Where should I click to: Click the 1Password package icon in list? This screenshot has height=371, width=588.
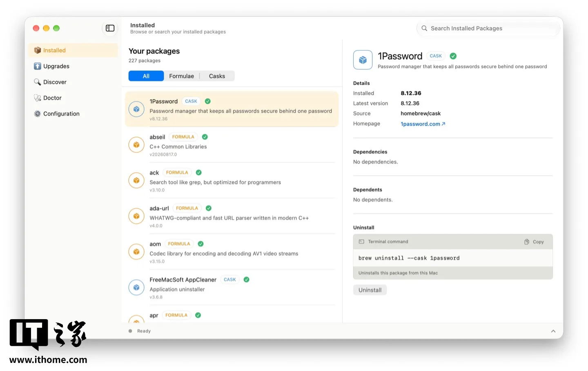pyautogui.click(x=136, y=109)
